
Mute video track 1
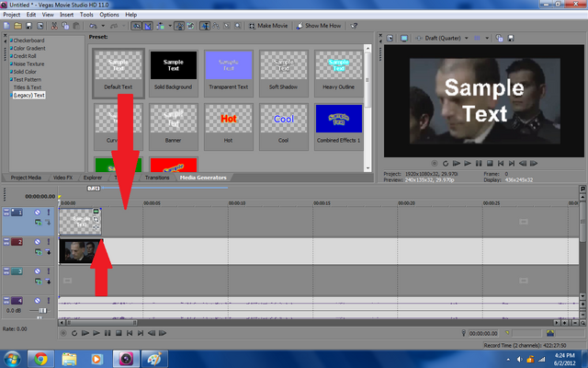click(38, 213)
